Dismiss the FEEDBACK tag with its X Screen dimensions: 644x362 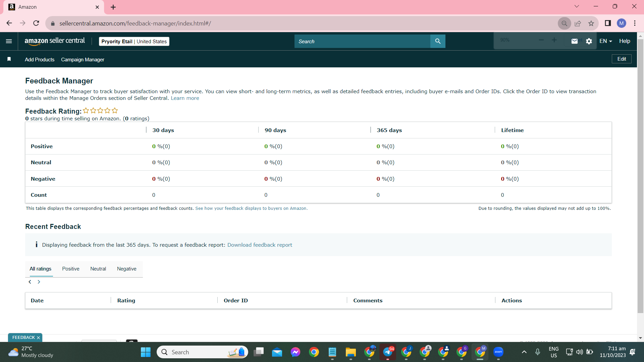38,338
